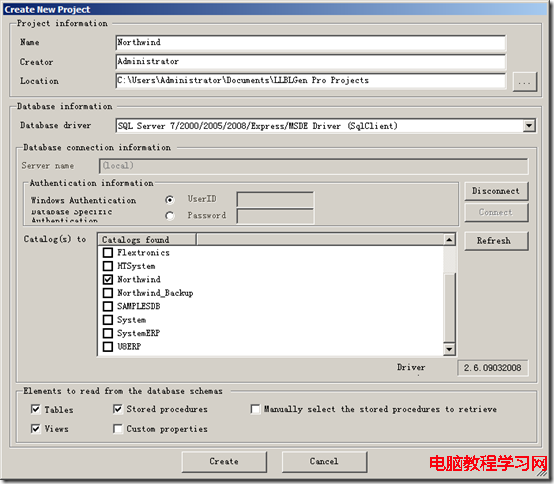
Task: Toggle the Tables checkbox
Action: point(36,409)
